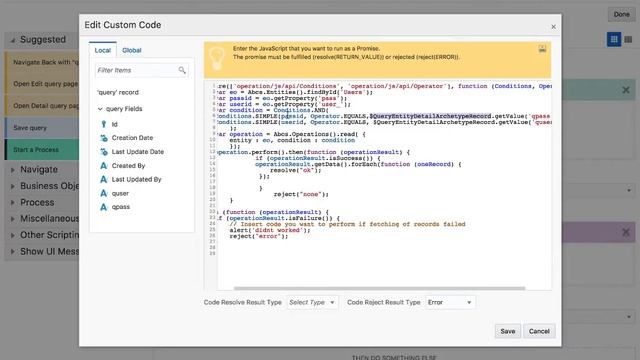
Task: Collapse the query Fields tree node
Action: point(100,109)
